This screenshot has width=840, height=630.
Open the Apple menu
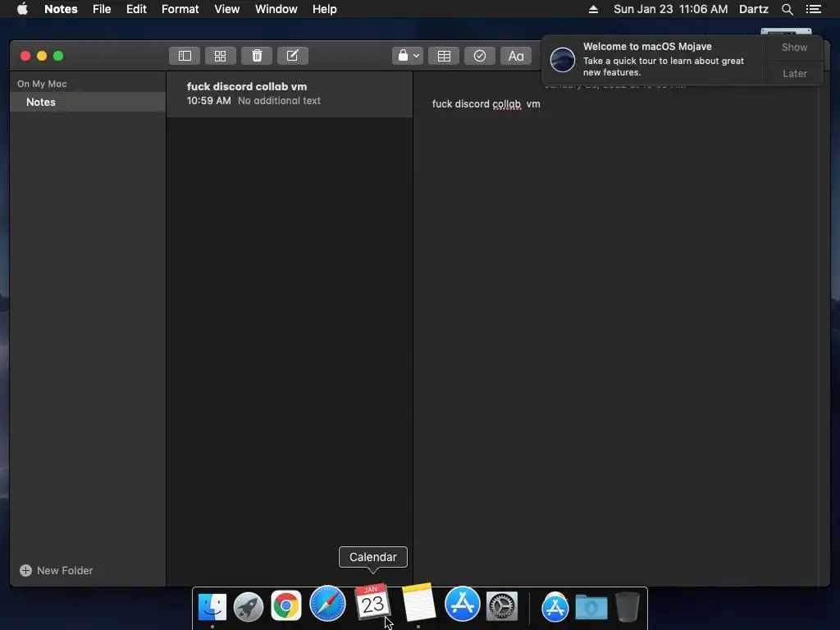click(x=22, y=9)
